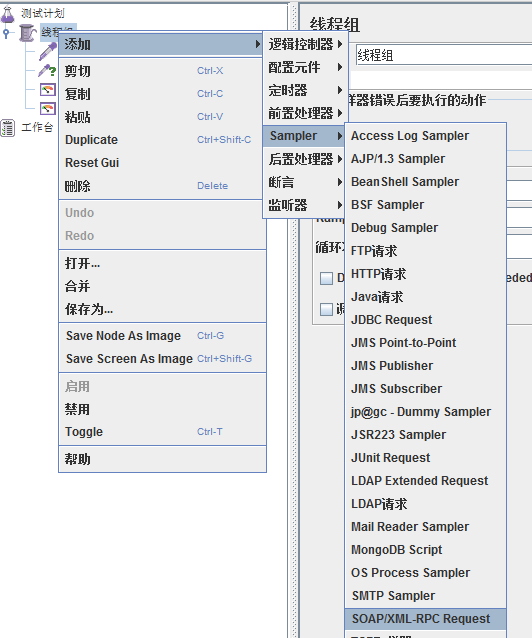Expand the 断言 submenu
Viewport: 532px width, 638px height.
[305, 182]
